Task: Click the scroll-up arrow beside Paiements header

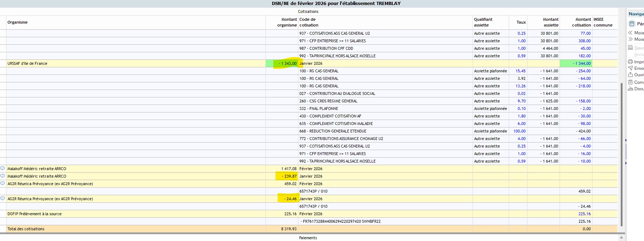Action: (x=621, y=237)
